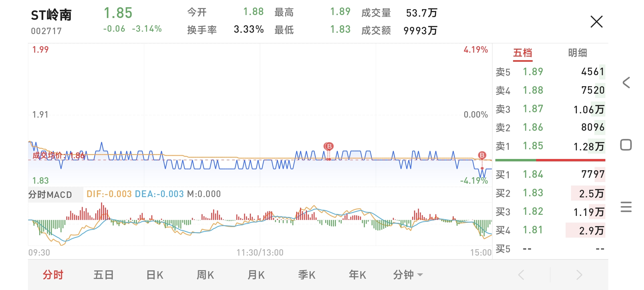Switch to the 明细 tab
Image resolution: width=644 pixels, height=290 pixels.
click(x=577, y=53)
